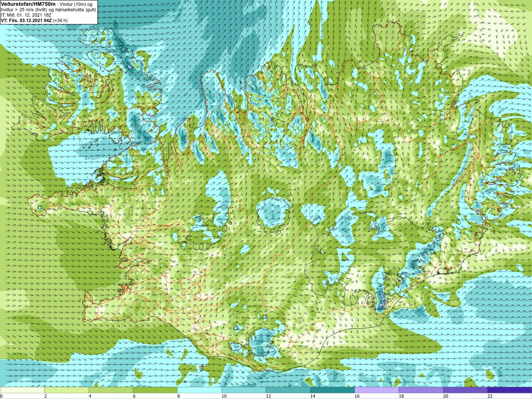Click the '4' tick label on the scale
The width and height of the screenshot is (532, 399).
pyautogui.click(x=90, y=397)
